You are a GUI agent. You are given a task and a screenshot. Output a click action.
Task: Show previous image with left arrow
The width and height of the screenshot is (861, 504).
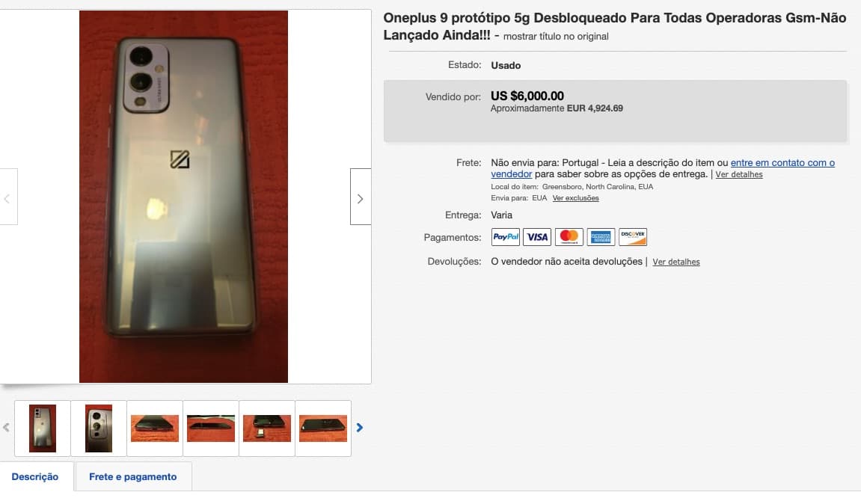point(7,197)
